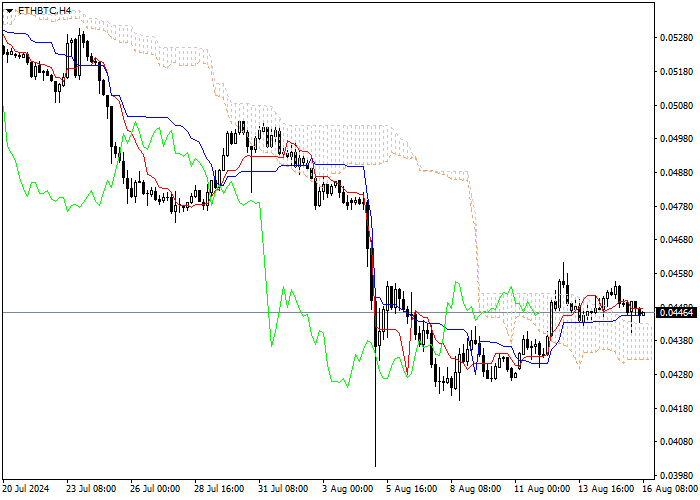Viewport: 700px width, 500px height.
Task: Click the 31 Jul 08:00 time label
Action: [x=283, y=489]
